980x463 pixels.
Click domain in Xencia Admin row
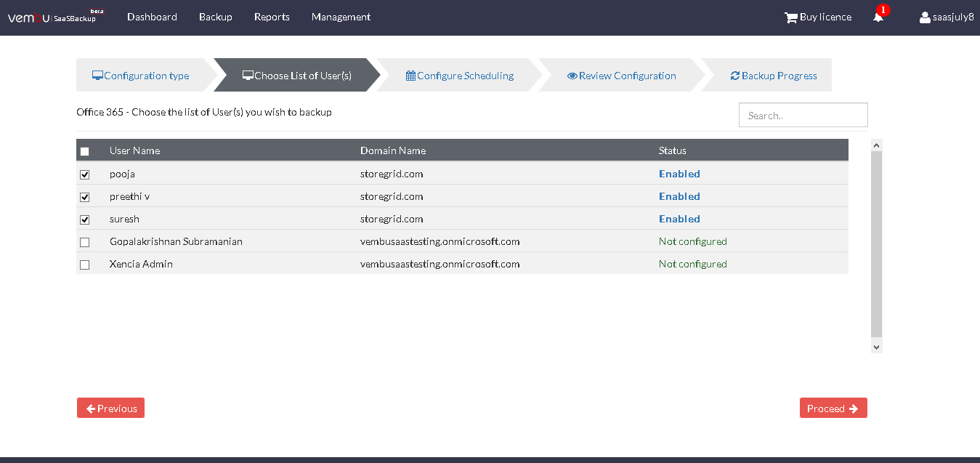click(x=440, y=264)
